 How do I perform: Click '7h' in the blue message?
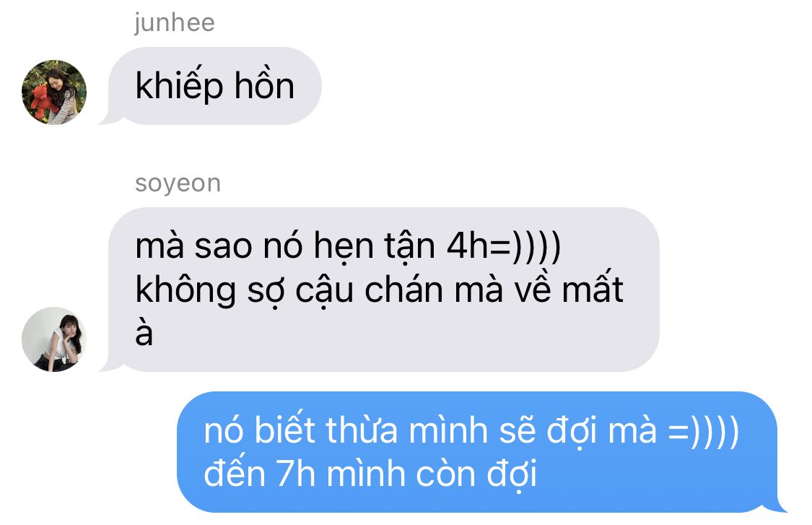point(296,474)
